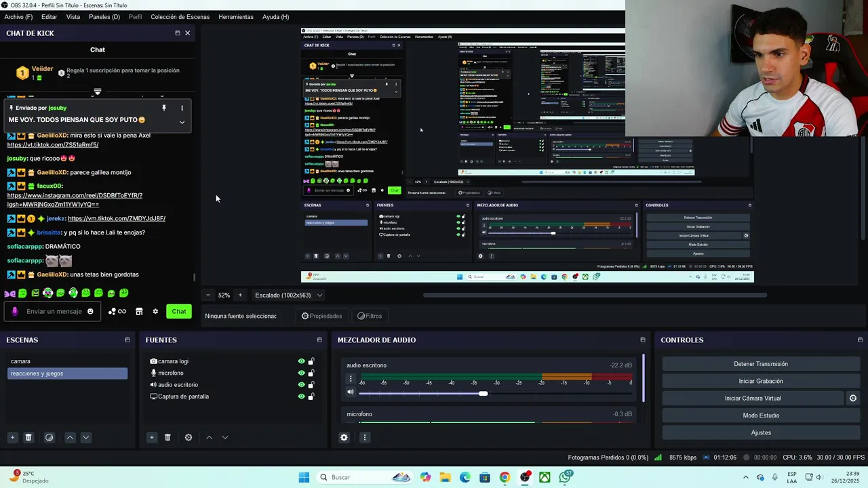The image size is (868, 488).
Task: Open Kick chat settings gear
Action: (155, 312)
